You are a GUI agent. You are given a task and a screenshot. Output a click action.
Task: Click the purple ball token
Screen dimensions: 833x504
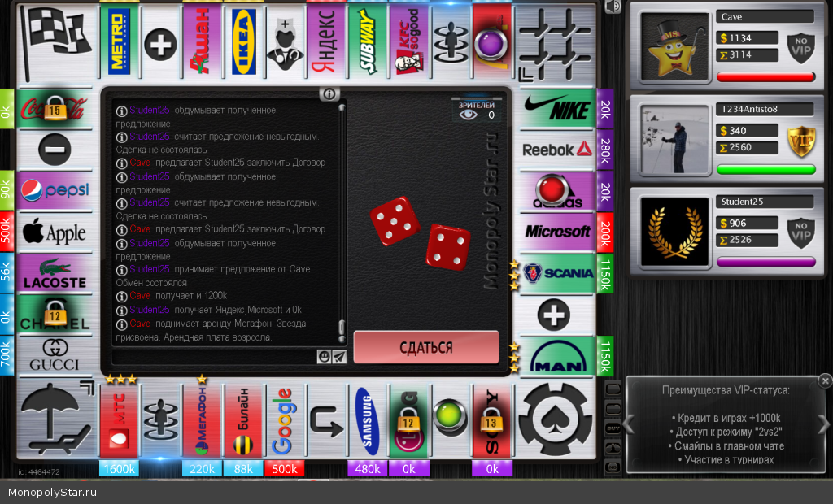pos(491,44)
